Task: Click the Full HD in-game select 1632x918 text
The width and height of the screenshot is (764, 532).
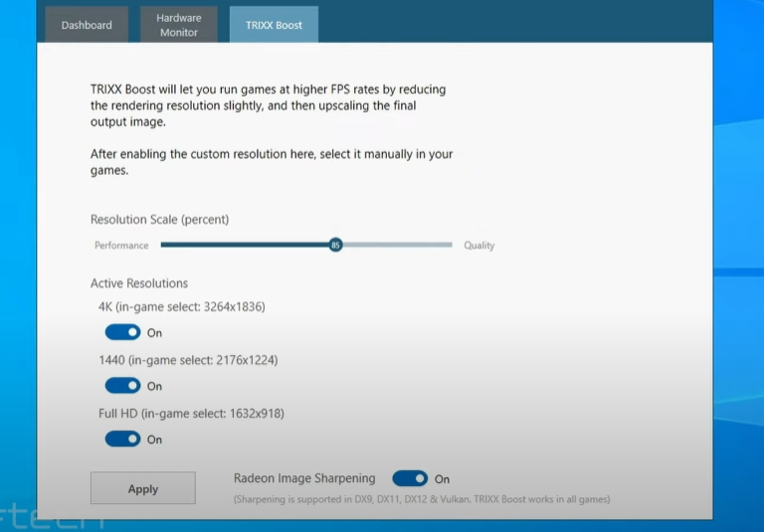Action: point(191,414)
